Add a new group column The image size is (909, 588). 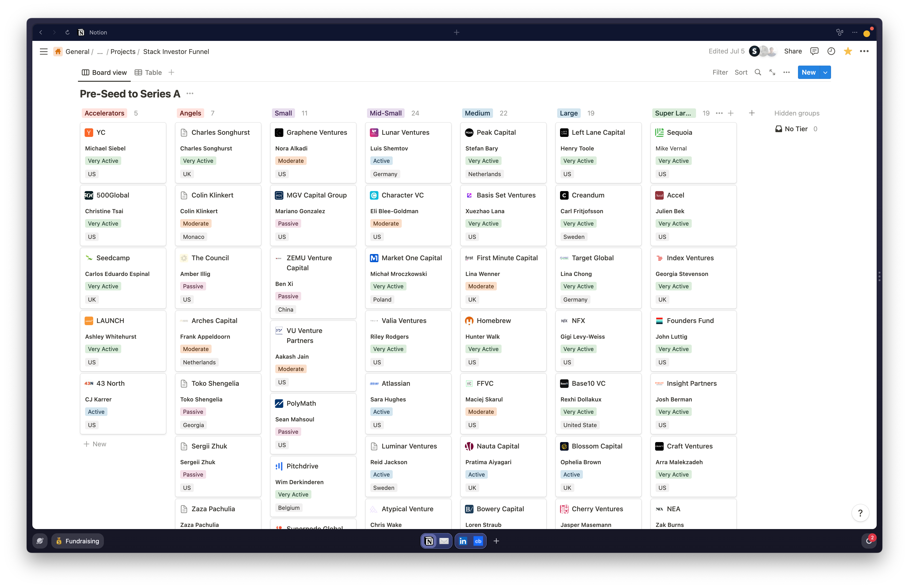click(752, 113)
